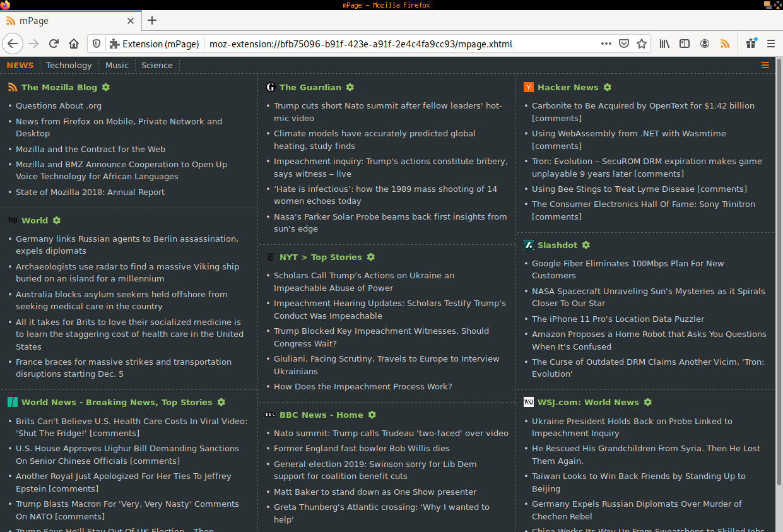Open the Firefox Library menu
This screenshot has height=532, width=783.
[x=664, y=44]
